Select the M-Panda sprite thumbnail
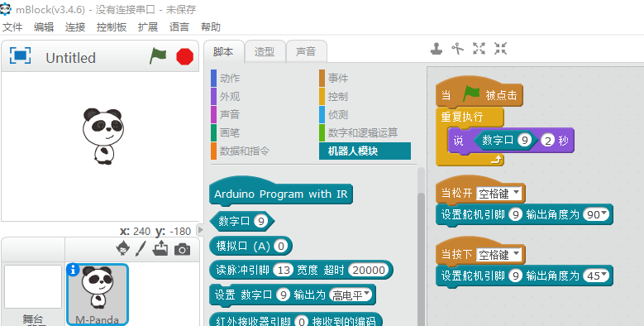Screen dimensions: 644x326 tap(98, 295)
